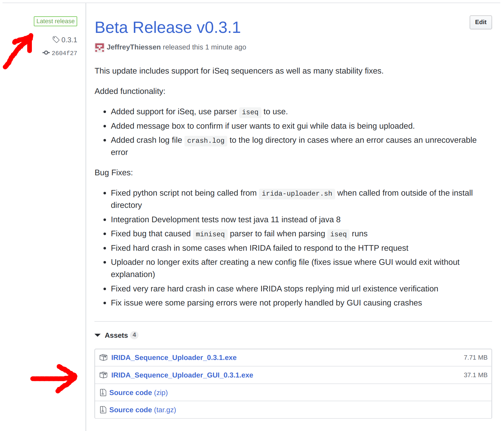Click package icon for IRIDA_Sequence_Uploader_0.3.1.exe
The width and height of the screenshot is (504, 431).
click(x=103, y=357)
